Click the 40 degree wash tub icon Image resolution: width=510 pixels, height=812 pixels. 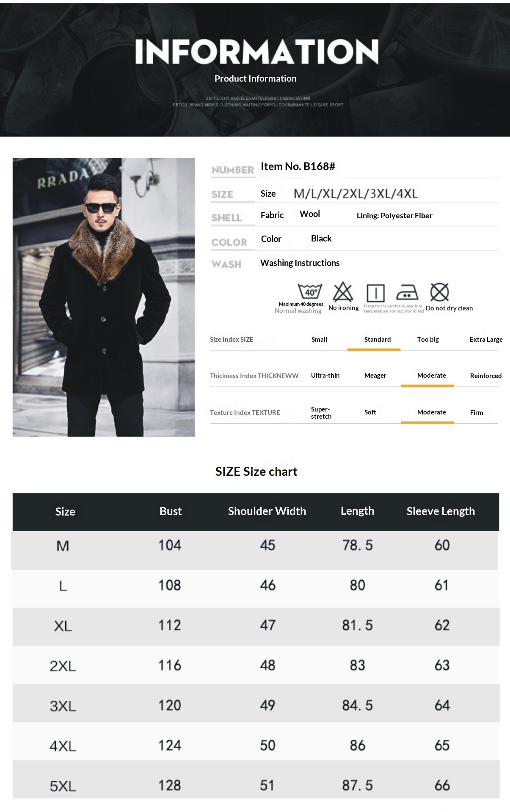pyautogui.click(x=310, y=291)
